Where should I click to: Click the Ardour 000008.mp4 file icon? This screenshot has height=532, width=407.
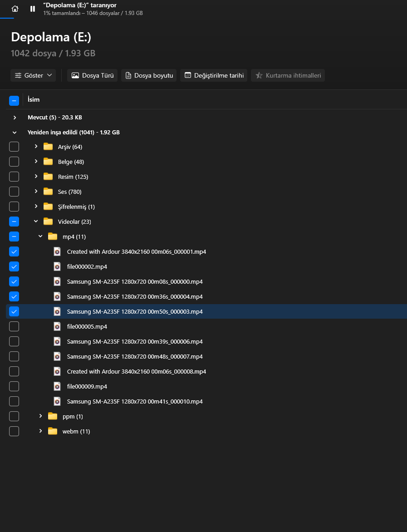pos(57,371)
